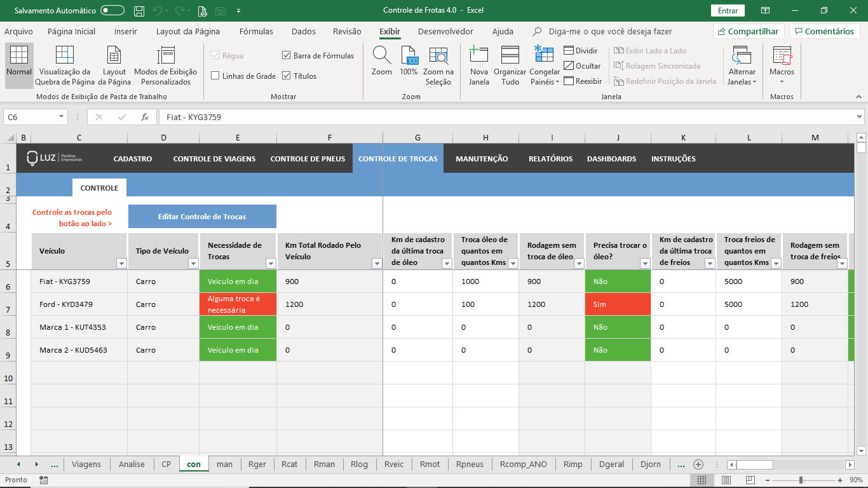868x488 pixels.
Task: Open Rodagem sem troca de óleo filter
Action: 579,264
